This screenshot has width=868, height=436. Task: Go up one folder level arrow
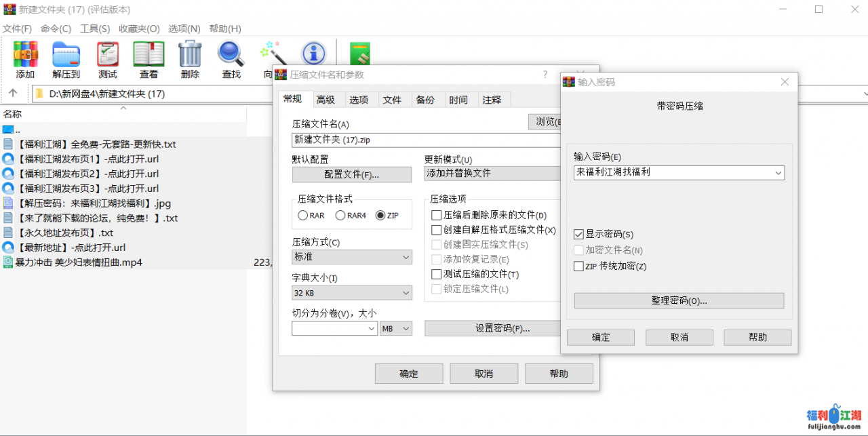13,94
